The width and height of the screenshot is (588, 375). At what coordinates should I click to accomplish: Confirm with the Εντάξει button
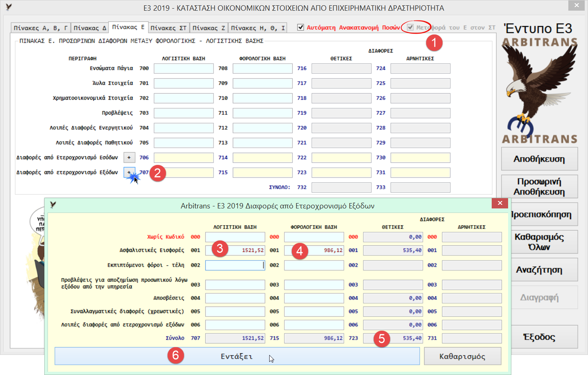[237, 356]
